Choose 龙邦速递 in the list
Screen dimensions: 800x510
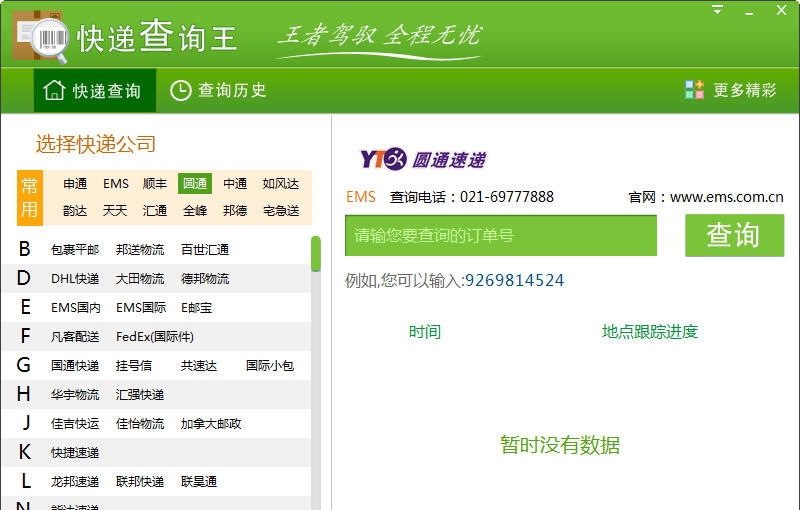pos(75,482)
